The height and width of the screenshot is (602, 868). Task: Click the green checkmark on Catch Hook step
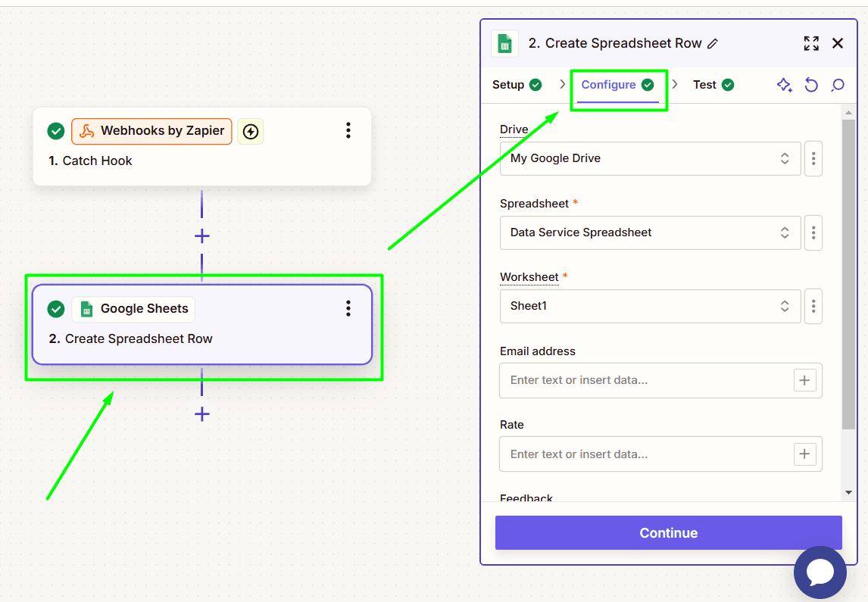[56, 131]
